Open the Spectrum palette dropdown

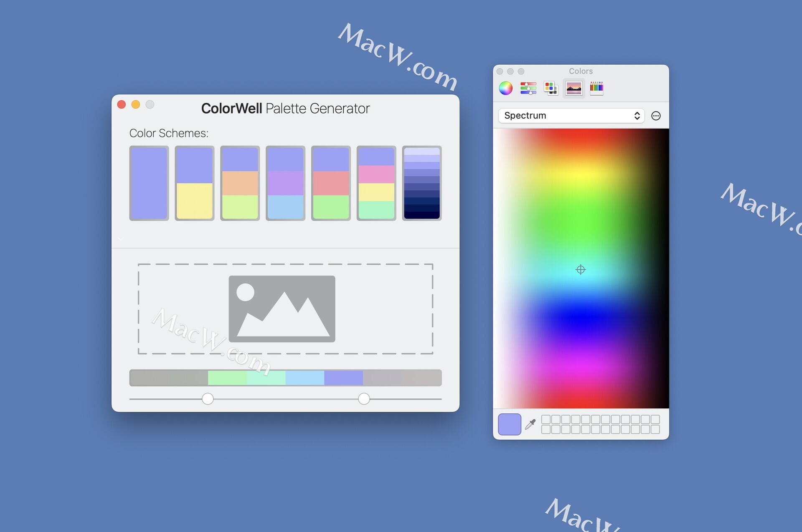pos(571,116)
